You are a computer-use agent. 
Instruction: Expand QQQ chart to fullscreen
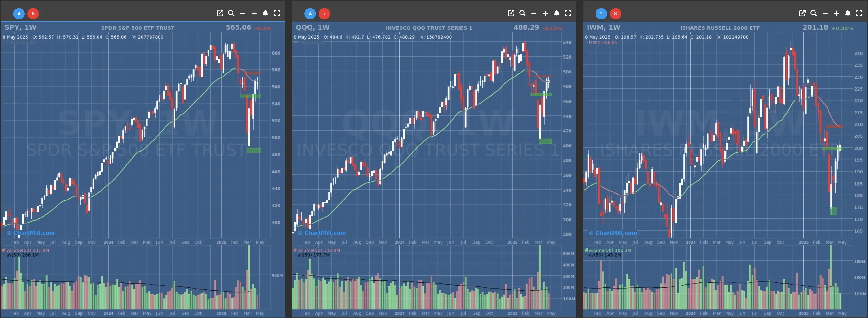click(568, 13)
